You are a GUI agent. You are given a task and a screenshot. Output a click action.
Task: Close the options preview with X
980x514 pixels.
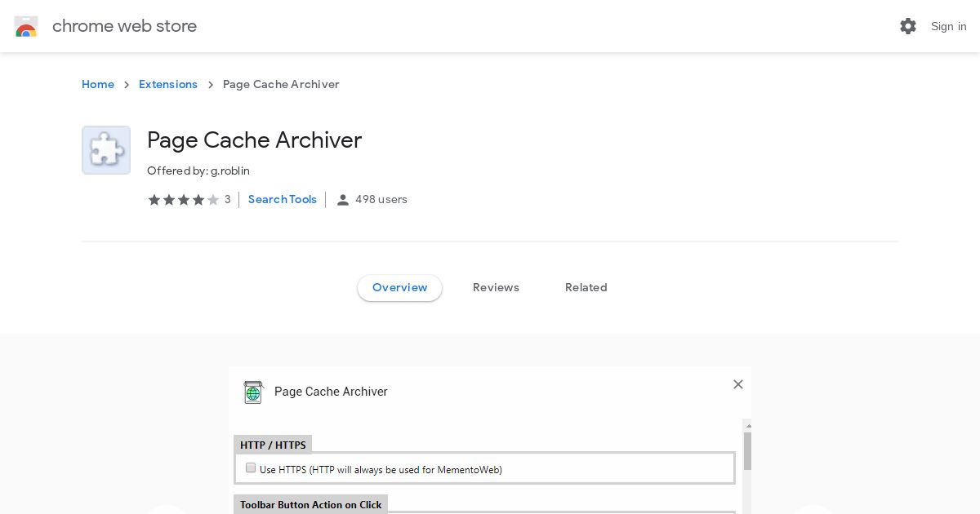[738, 384]
